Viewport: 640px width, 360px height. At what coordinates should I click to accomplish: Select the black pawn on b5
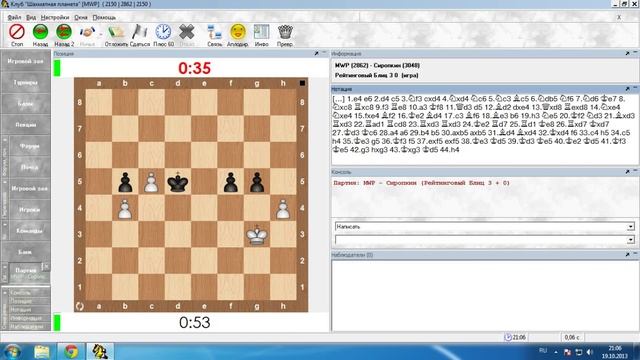coord(125,182)
